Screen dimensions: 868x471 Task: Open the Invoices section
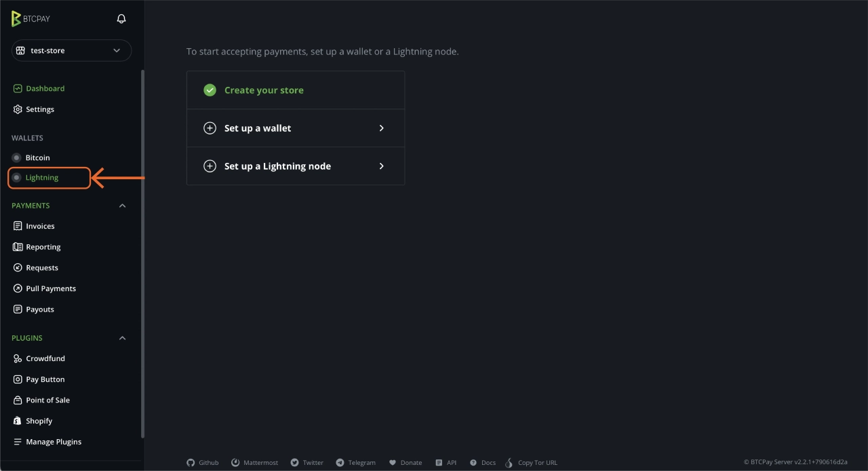click(40, 225)
